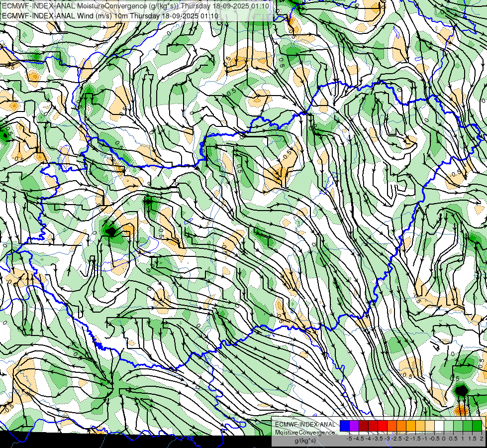The height and width of the screenshot is (448, 487).
Task: Click the 'Wind (m/s) 10m' title line
Action: 110,16
